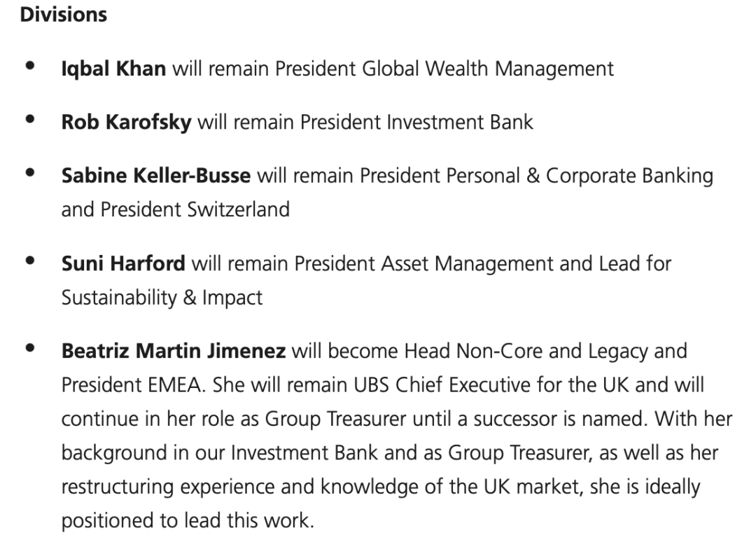The width and height of the screenshot is (756, 549).
Task: Click the name Iqbal Khan
Action: pyautogui.click(x=114, y=69)
